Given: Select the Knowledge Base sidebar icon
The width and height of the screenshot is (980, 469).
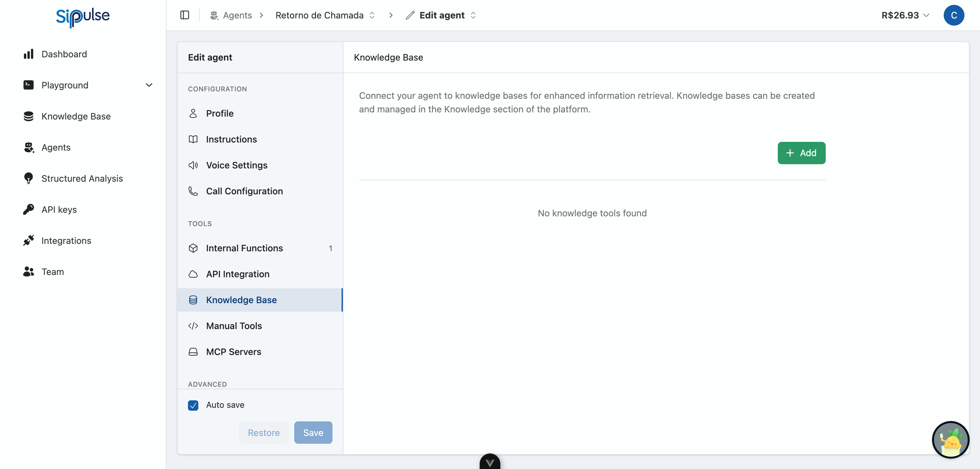Looking at the screenshot, I should pyautogui.click(x=29, y=116).
